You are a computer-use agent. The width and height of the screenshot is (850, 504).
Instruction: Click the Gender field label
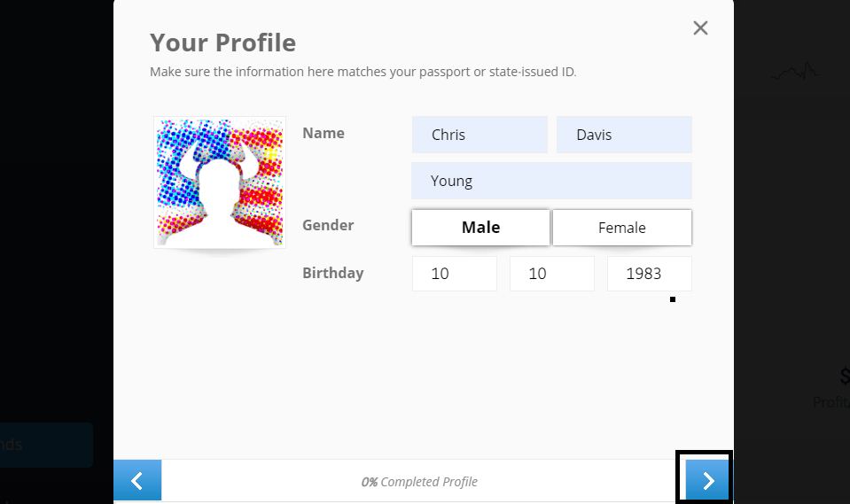point(328,225)
